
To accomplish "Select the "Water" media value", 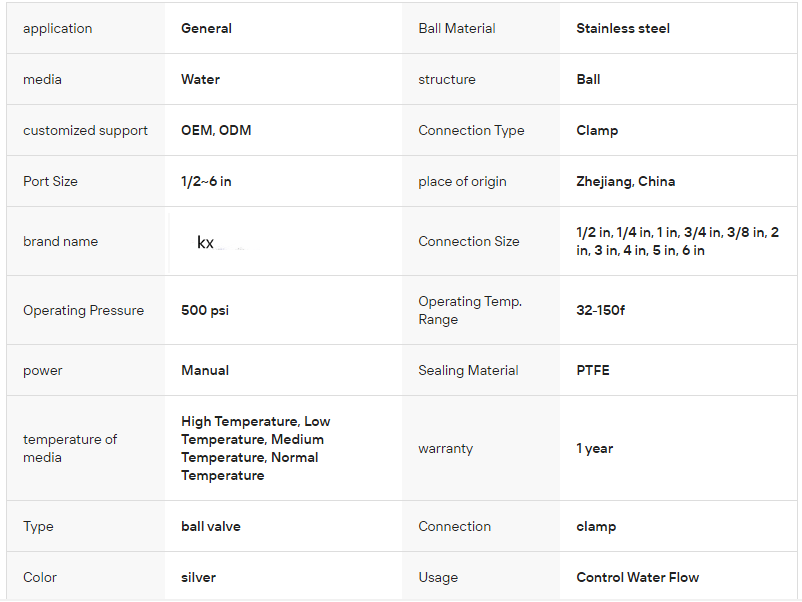I will [200, 80].
